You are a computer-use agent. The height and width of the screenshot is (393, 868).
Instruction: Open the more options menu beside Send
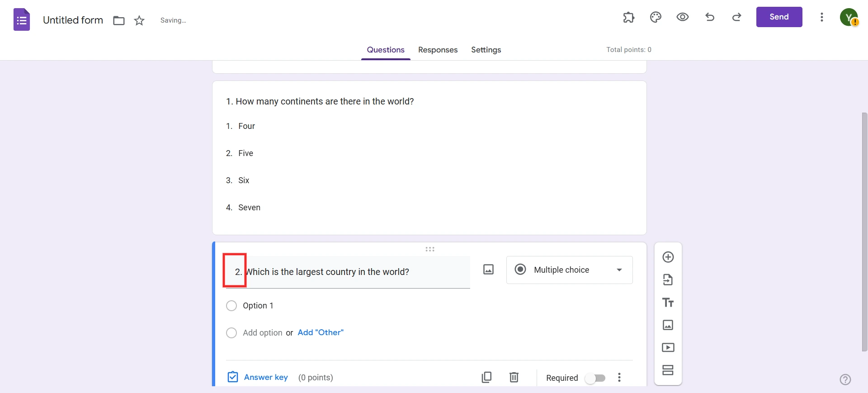point(822,17)
